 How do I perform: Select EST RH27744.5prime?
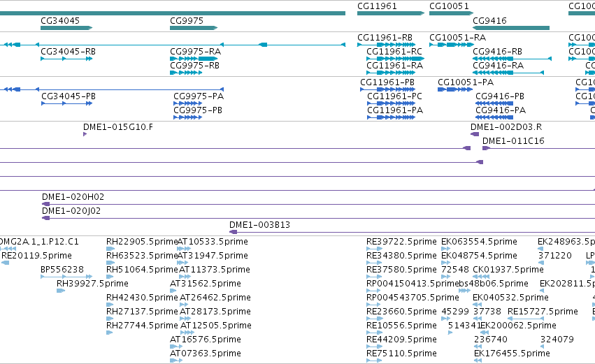coord(109,333)
